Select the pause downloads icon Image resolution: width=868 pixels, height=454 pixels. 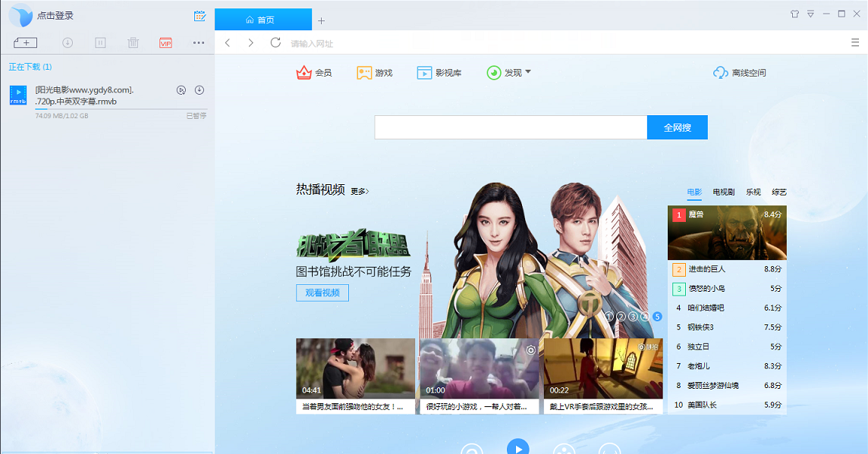(99, 43)
